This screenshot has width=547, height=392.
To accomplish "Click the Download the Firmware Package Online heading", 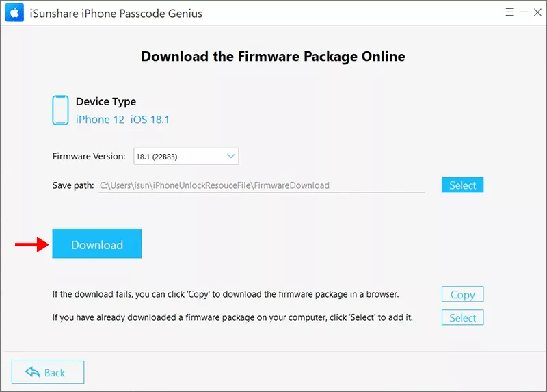I will tap(273, 57).
